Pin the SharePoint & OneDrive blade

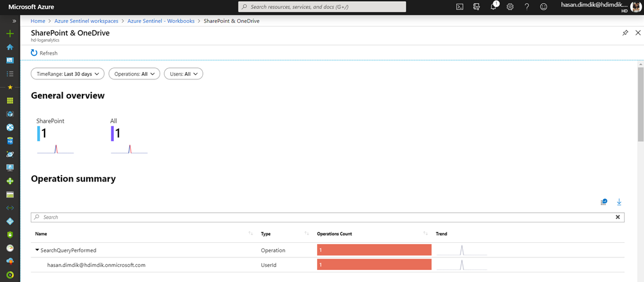click(625, 33)
